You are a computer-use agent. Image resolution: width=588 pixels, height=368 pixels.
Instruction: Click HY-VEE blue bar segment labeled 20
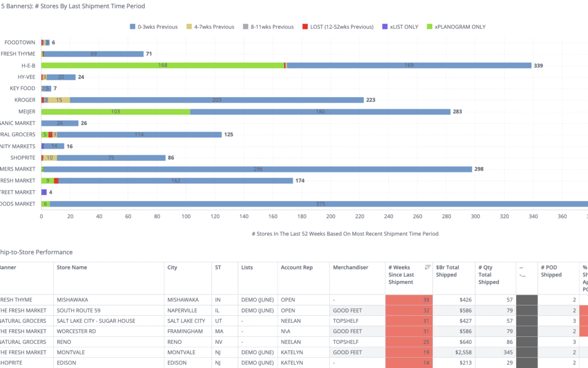tap(61, 77)
